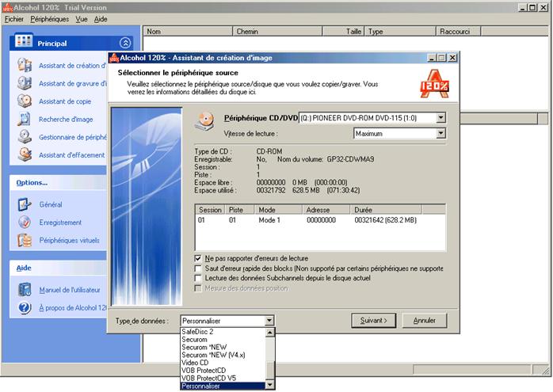Click the Alcohol 120% logo in wizard
Screen dimensions: 553x392
[434, 84]
